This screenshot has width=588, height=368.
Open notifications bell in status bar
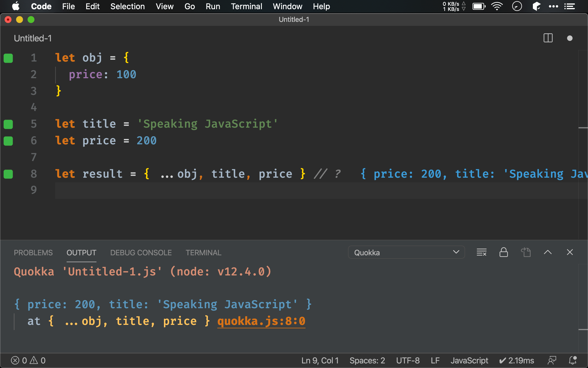tap(573, 360)
